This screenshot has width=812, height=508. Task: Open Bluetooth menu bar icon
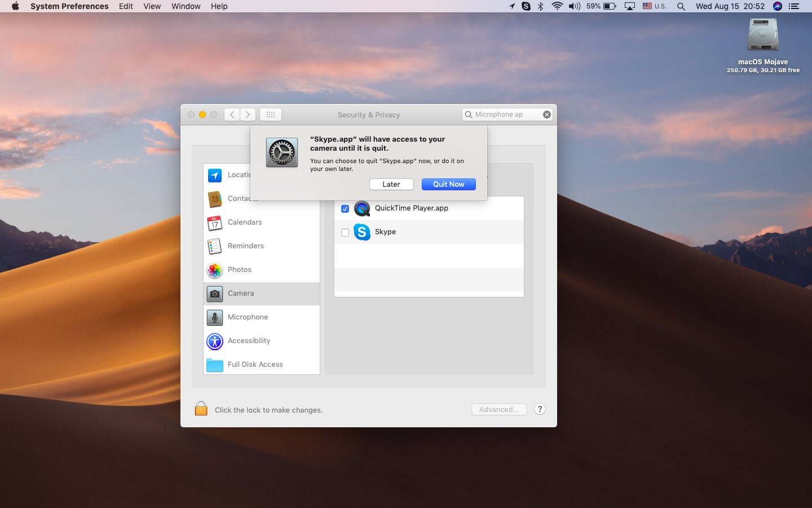pos(540,6)
